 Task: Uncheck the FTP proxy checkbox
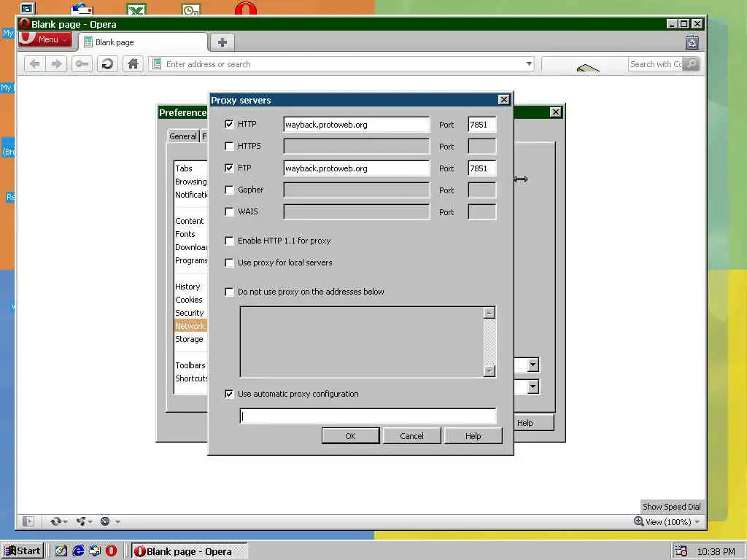pos(229,168)
